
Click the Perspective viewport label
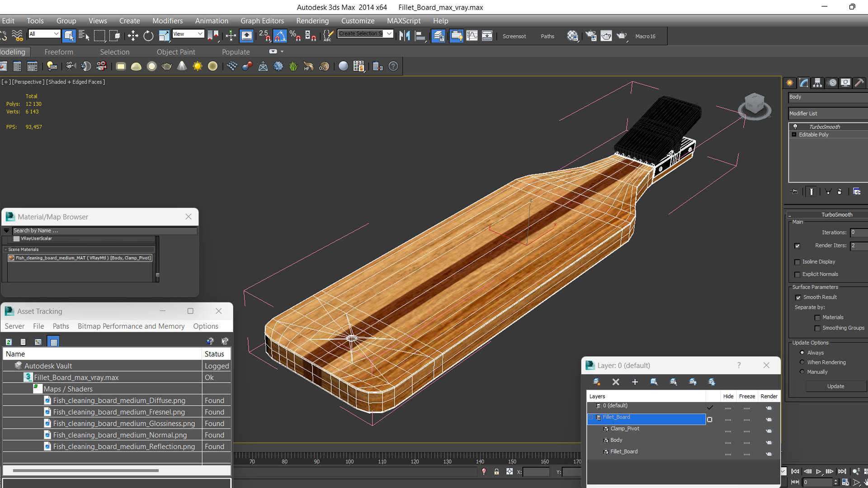pyautogui.click(x=28, y=82)
